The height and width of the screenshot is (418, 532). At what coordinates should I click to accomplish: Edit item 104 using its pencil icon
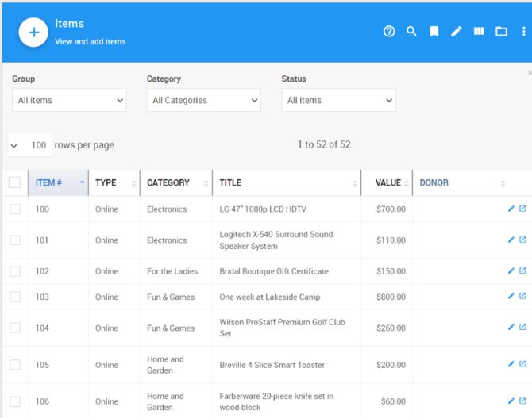tap(511, 327)
